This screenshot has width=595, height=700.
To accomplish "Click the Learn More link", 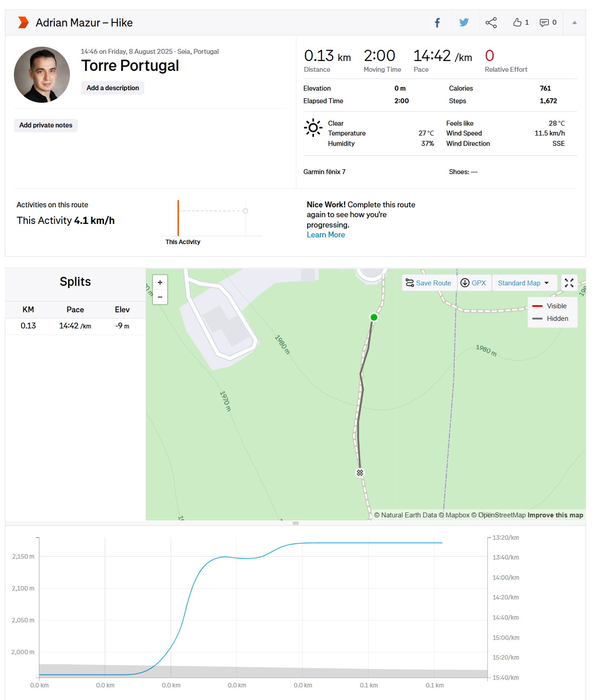I will 326,235.
